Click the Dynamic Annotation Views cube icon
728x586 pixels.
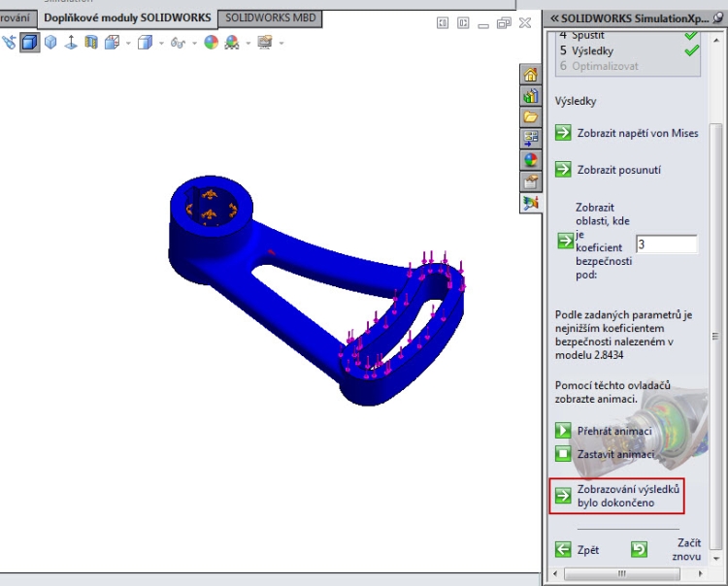click(112, 43)
